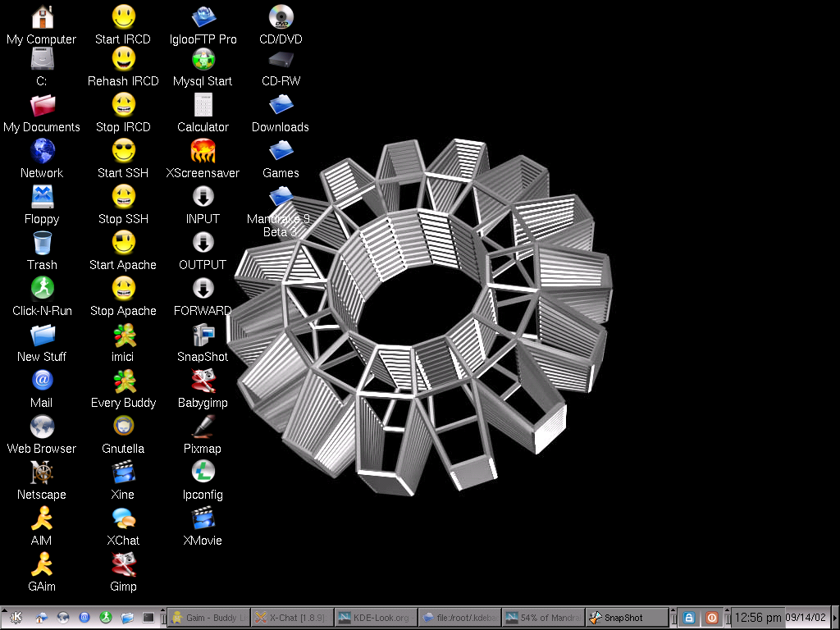Click the blue @ mail panel icon
The image size is (840, 630).
(x=84, y=618)
